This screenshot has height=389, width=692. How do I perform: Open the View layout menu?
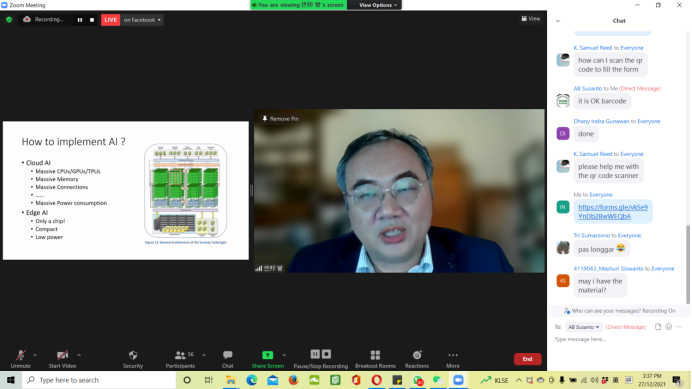(530, 19)
